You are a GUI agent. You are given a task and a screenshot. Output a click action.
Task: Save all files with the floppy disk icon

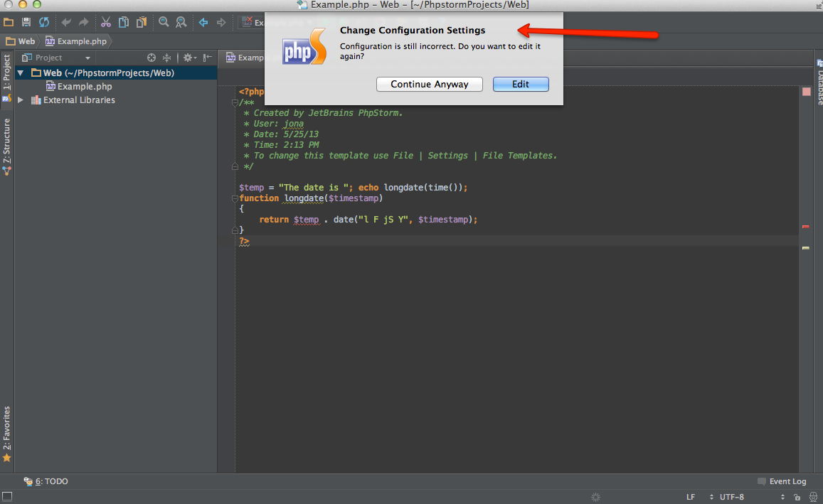pos(26,22)
